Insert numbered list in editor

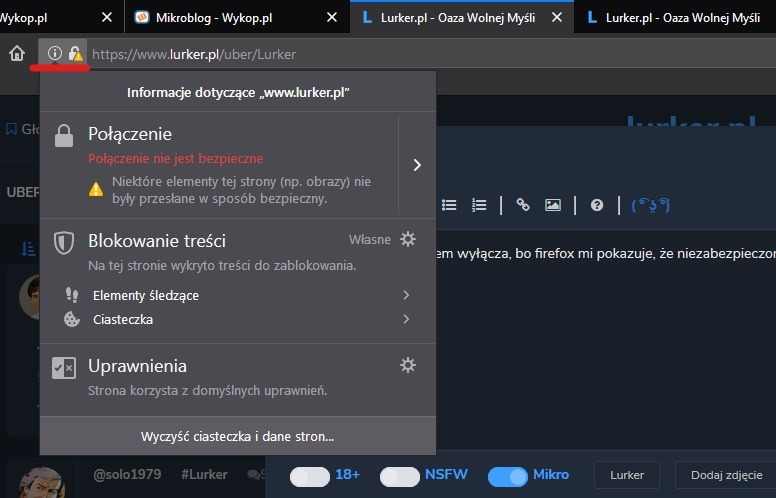pos(479,205)
